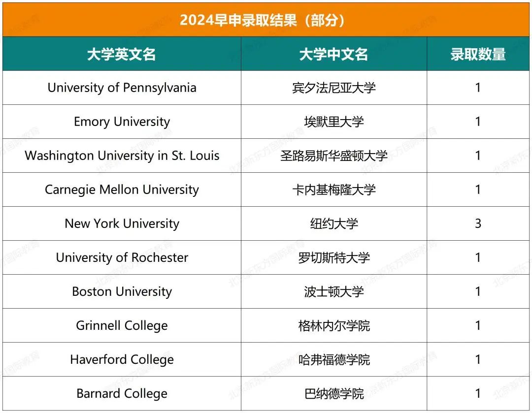This screenshot has width=532, height=413.
Task: Select the "纽约大学" cell
Action: click(x=334, y=223)
